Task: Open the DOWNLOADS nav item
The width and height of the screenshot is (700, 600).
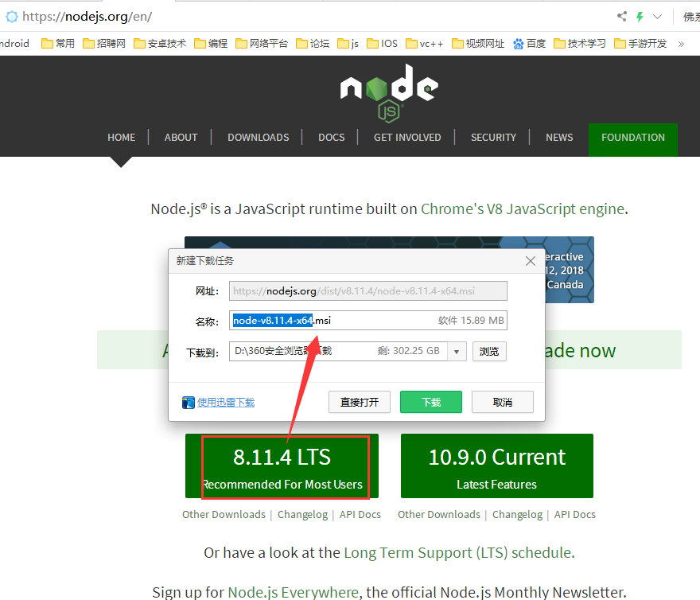Action: coord(259,138)
